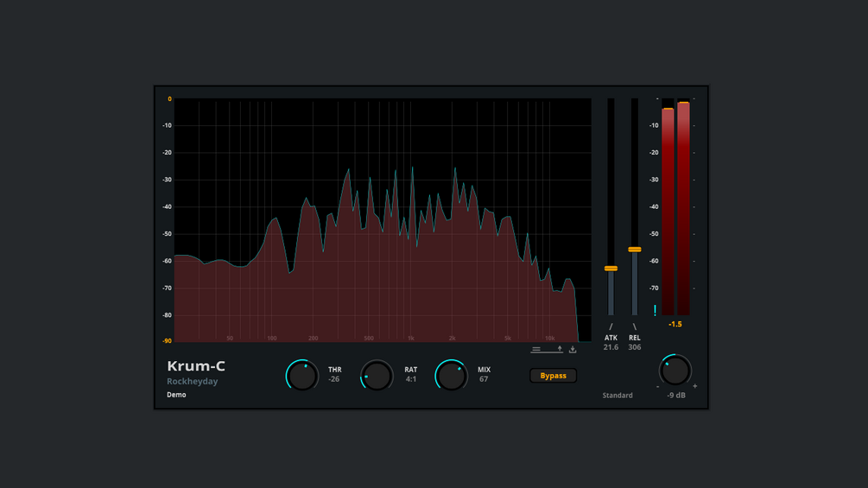Open the preset menu hamburger icon
The height and width of the screenshot is (488, 868).
[x=535, y=349]
